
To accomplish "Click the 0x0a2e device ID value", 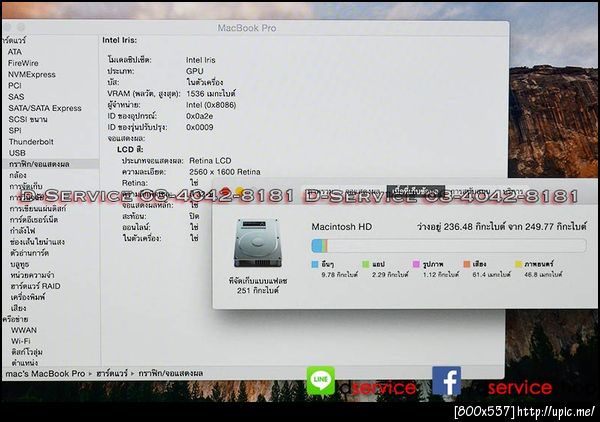I will pos(199,116).
